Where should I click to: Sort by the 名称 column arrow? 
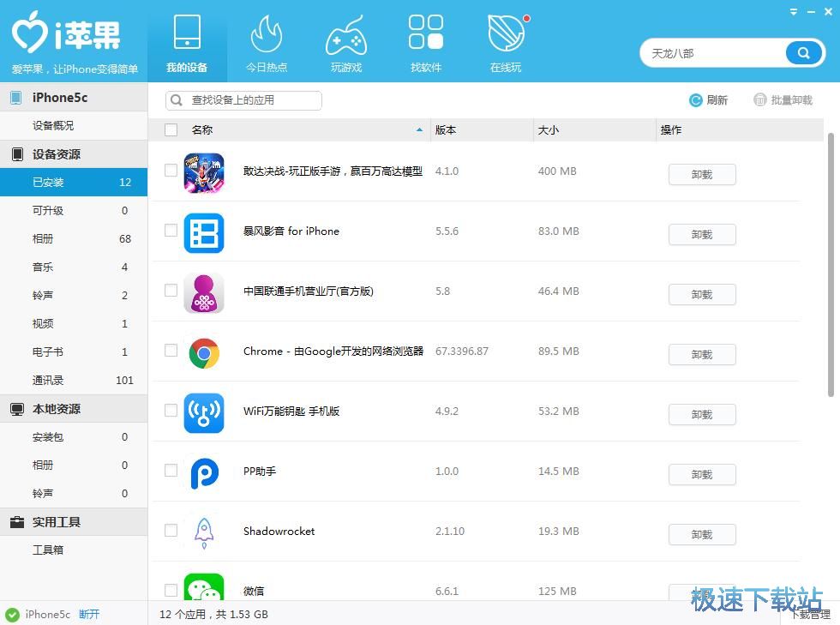(x=419, y=129)
